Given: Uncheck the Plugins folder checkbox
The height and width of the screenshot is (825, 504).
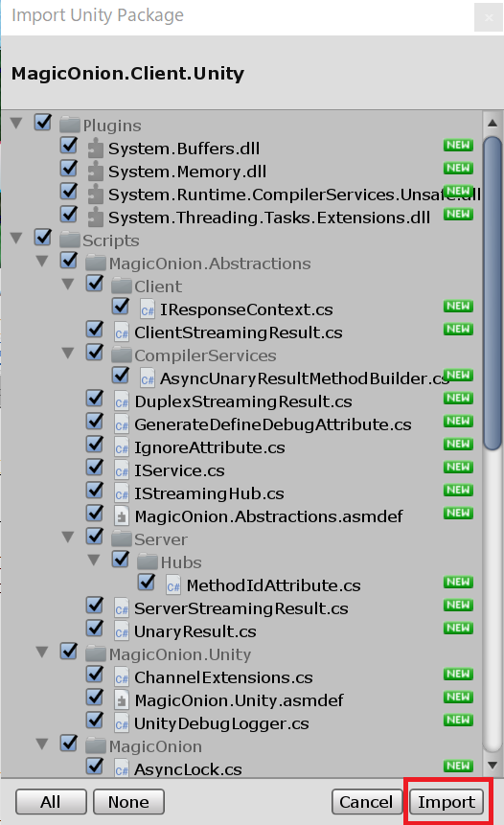Looking at the screenshot, I should pos(42,123).
